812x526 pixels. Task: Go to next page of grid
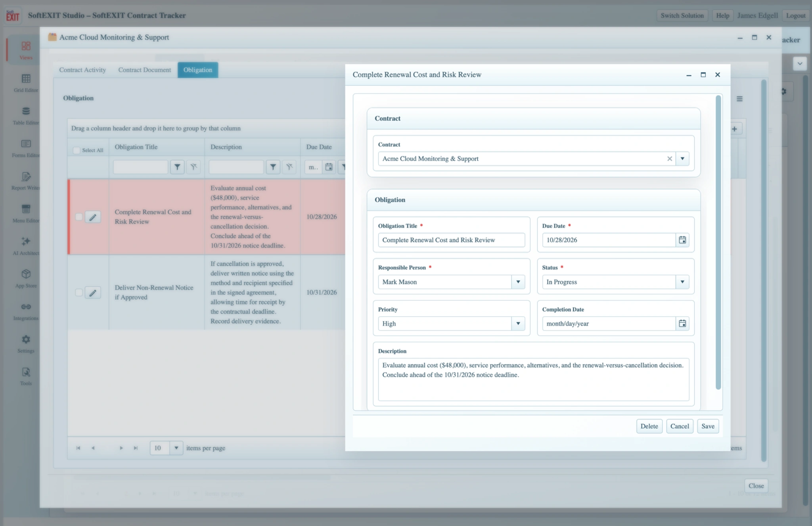click(121, 448)
